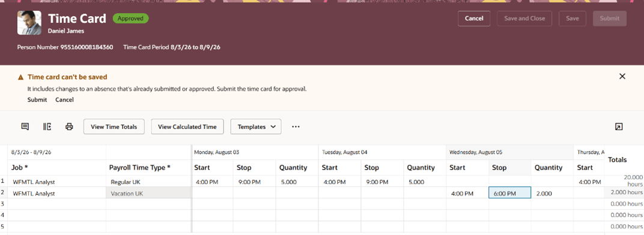644x235 pixels.
Task: Click the Save and Close button
Action: [x=524, y=19]
